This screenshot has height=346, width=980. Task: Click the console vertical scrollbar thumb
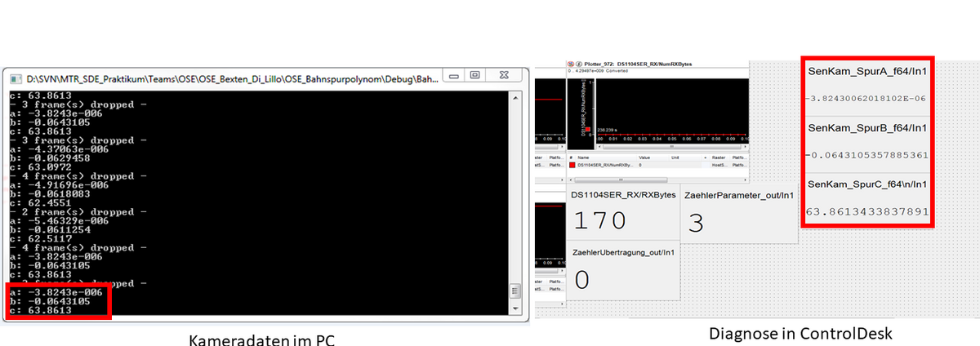pos(514,292)
